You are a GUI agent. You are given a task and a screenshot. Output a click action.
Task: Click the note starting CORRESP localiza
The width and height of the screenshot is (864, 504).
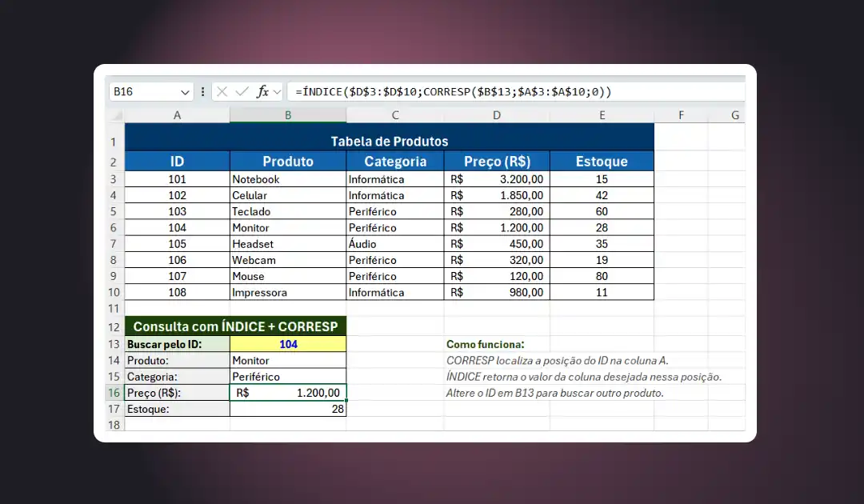pyautogui.click(x=557, y=360)
